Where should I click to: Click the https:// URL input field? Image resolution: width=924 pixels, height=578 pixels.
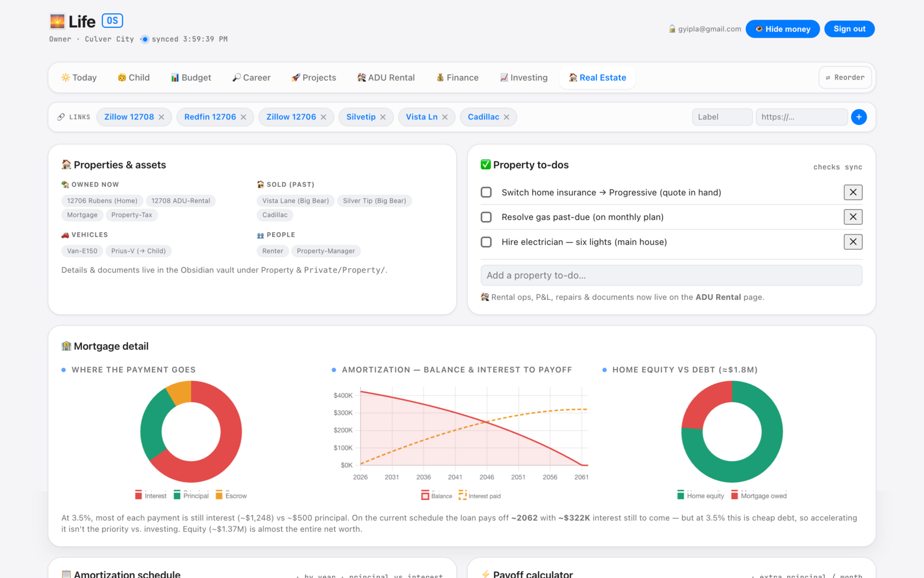pyautogui.click(x=802, y=117)
